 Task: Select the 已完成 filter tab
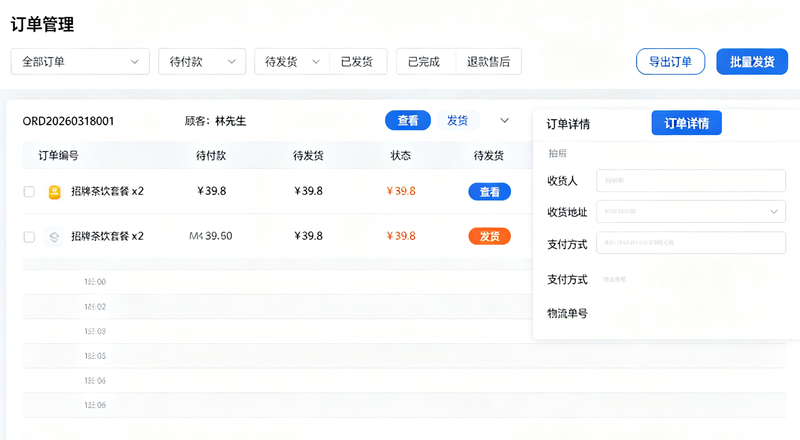pos(423,62)
